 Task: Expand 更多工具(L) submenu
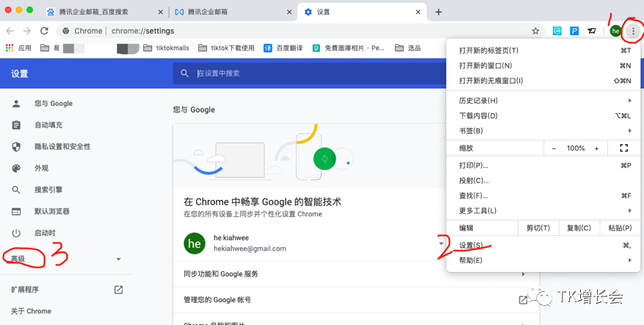click(629, 210)
